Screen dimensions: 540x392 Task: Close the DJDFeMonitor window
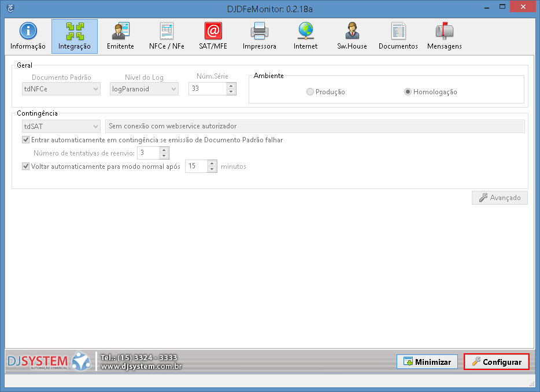click(x=523, y=6)
